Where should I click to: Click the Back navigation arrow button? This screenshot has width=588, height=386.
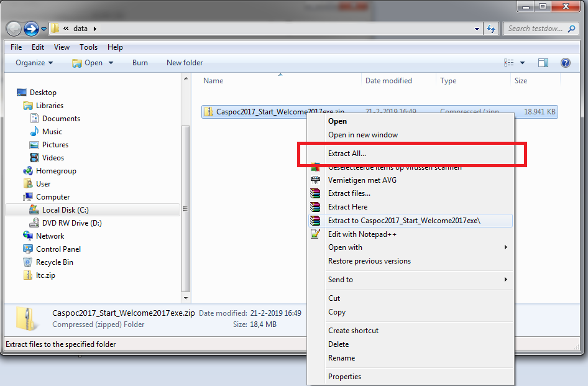click(x=14, y=29)
